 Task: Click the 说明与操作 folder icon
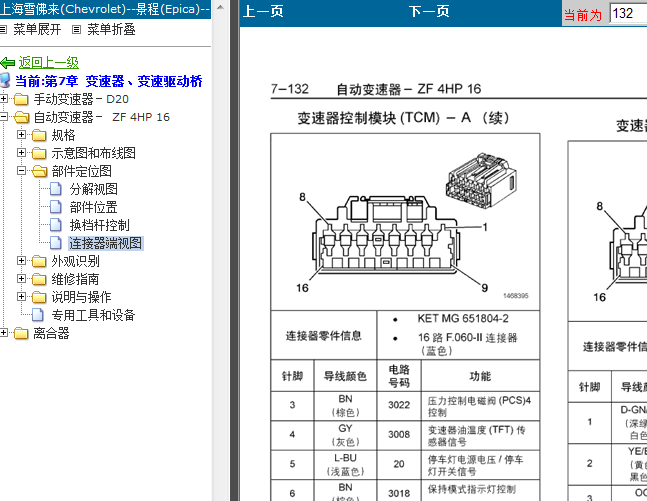click(x=39, y=297)
